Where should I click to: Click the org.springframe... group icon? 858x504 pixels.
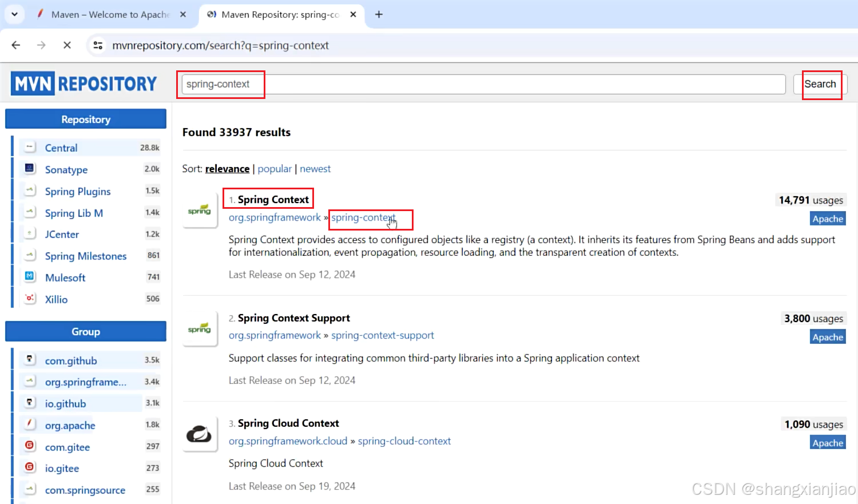click(30, 381)
